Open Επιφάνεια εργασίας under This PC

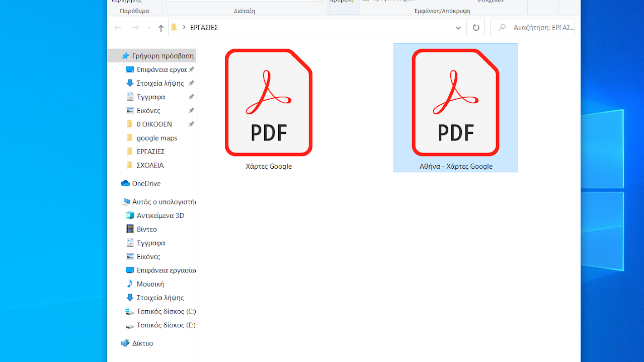(x=160, y=270)
